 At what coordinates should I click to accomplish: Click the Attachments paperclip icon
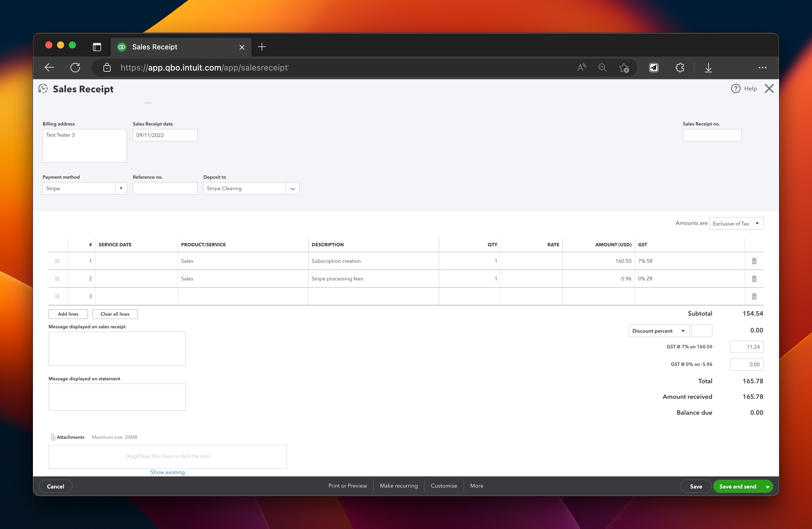(53, 437)
